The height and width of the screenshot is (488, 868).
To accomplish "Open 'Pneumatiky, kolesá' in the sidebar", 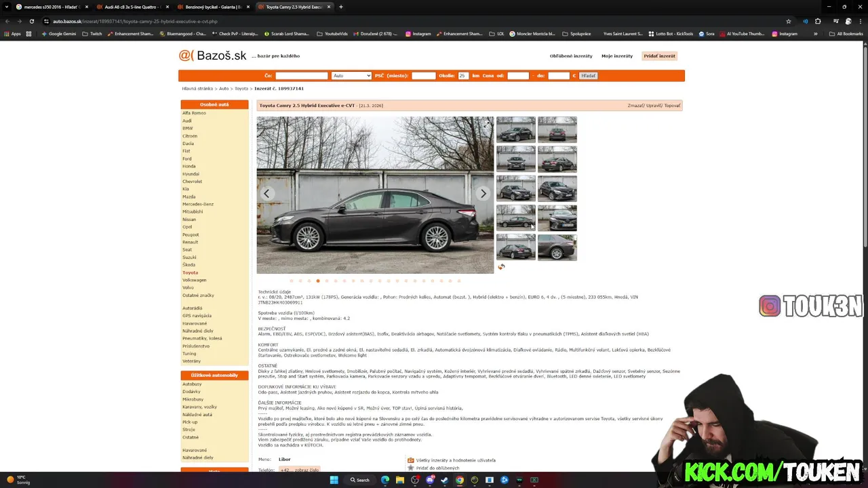I will point(202,338).
